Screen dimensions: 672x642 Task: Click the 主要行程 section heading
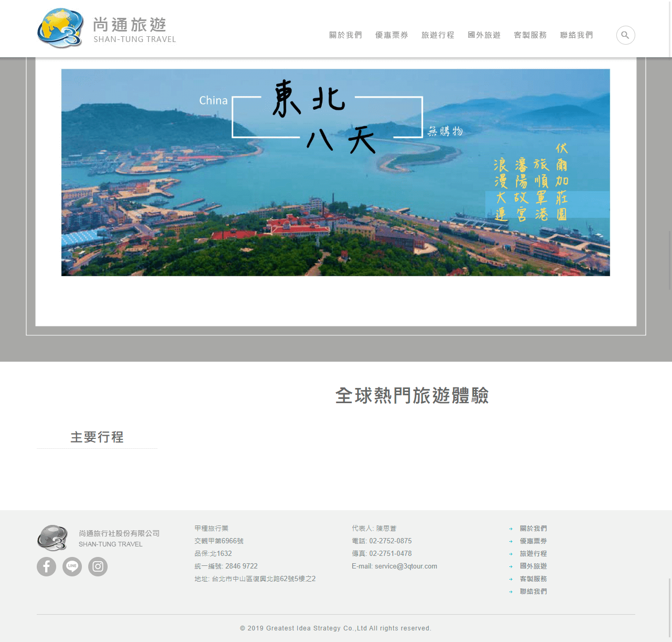(x=97, y=437)
